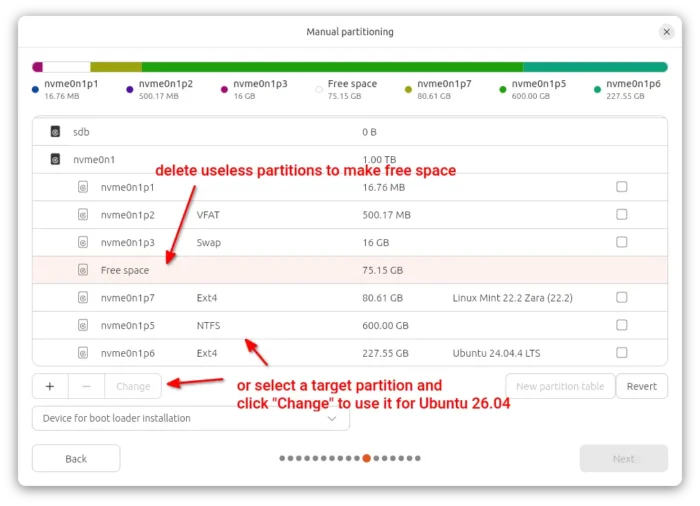Screen dimensions: 700x506
Task: Click the nvme0n1p5 NTFS partition icon
Action: tap(84, 325)
